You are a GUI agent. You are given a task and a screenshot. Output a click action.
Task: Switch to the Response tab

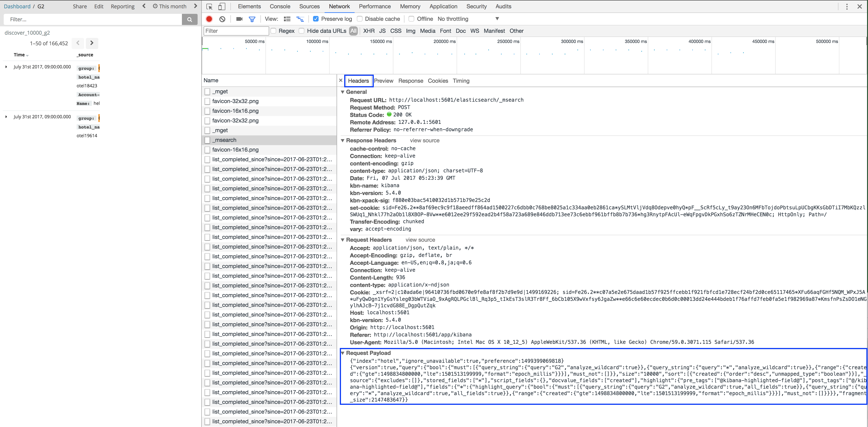[x=411, y=80]
